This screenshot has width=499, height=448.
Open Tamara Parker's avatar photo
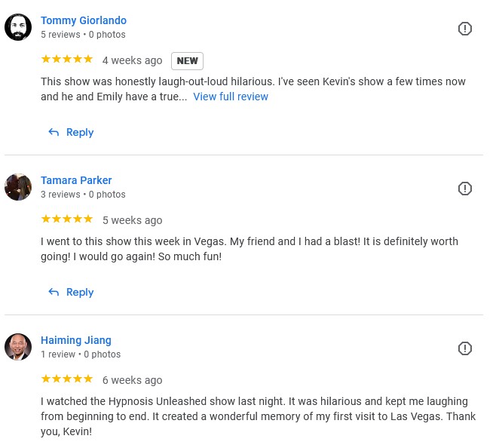[x=18, y=187]
